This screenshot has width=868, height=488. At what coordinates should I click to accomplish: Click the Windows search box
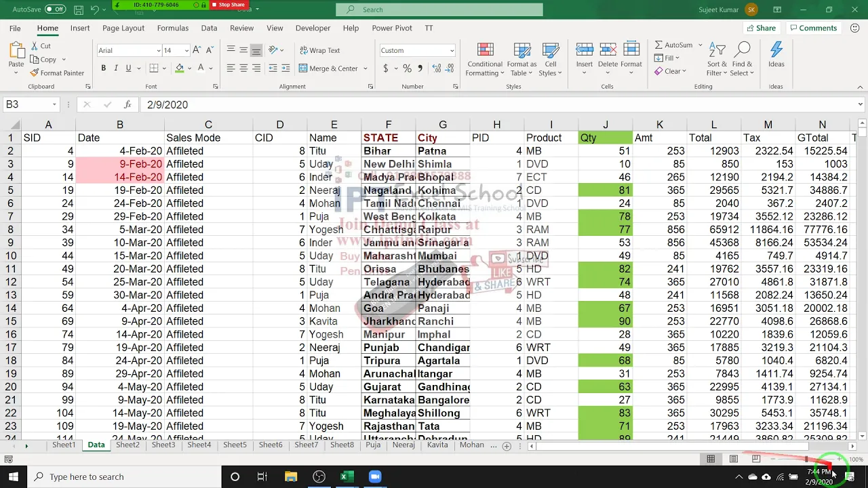[x=124, y=476]
